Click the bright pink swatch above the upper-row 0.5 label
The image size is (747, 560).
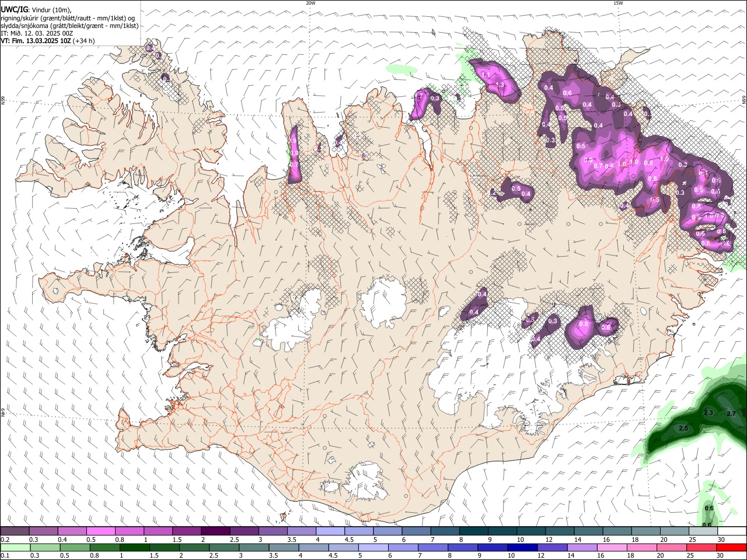pos(100,531)
